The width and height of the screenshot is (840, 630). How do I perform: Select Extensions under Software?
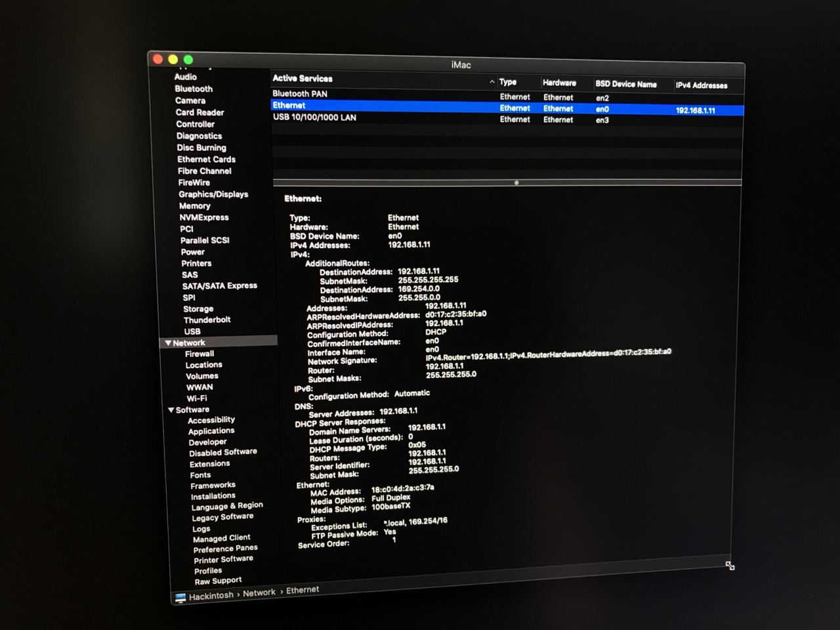[210, 464]
